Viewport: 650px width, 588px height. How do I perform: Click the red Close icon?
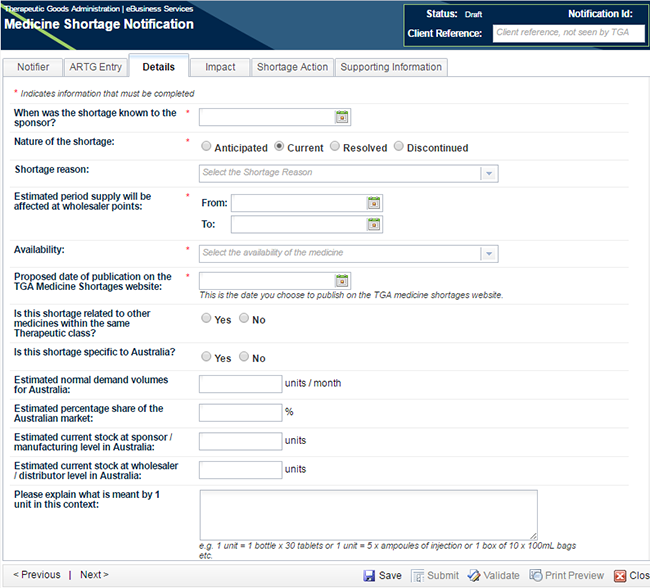tap(619, 576)
